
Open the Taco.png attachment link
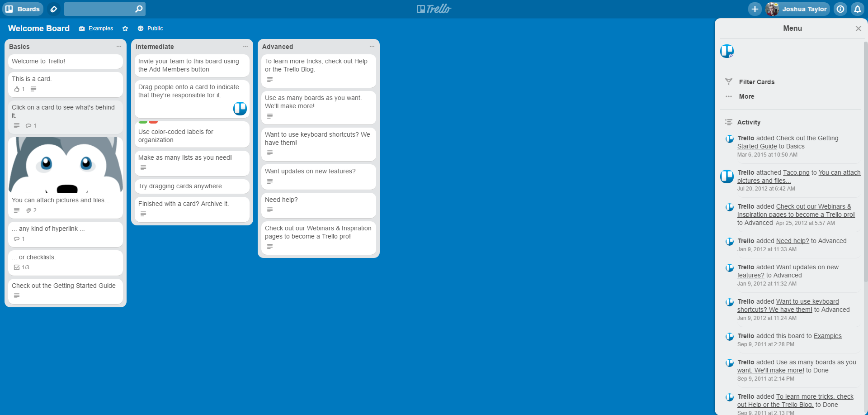[796, 172]
